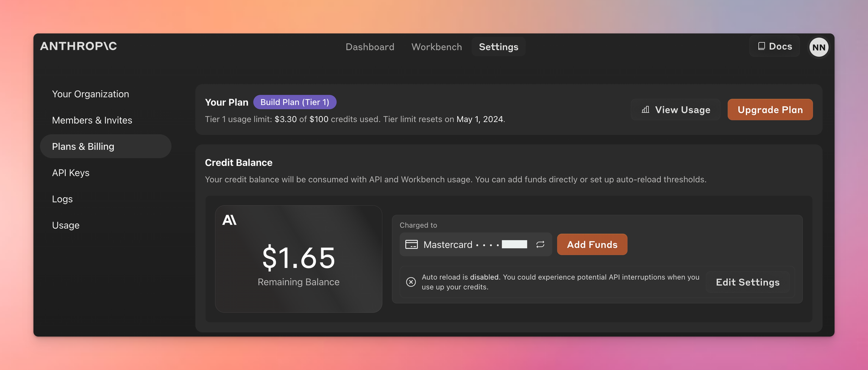Click the Your Plan heading
Viewport: 868px width, 370px height.
(227, 102)
